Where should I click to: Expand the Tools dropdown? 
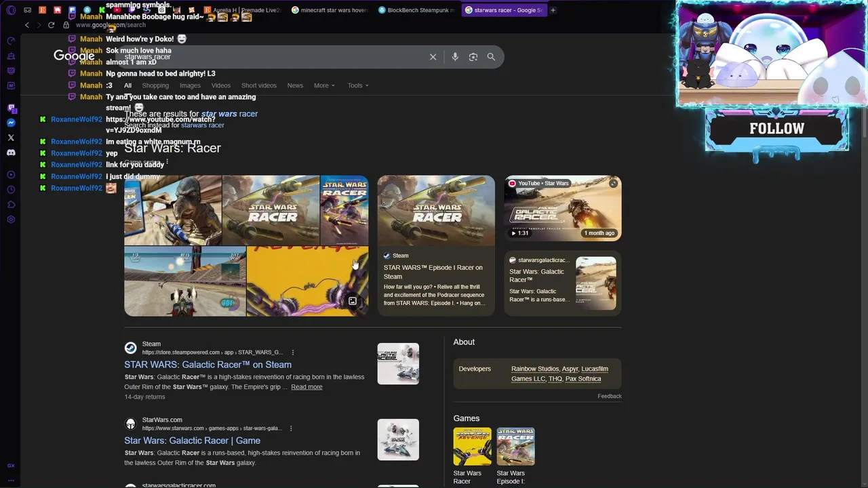point(358,85)
